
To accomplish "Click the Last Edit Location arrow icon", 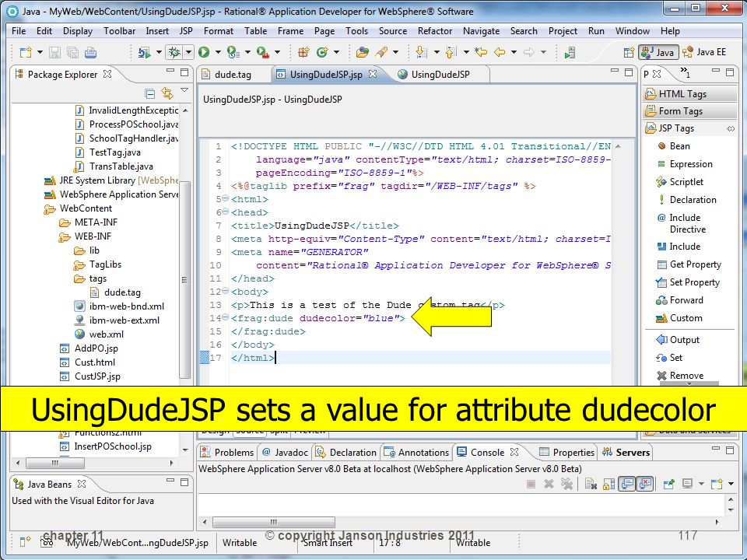I will tap(481, 52).
